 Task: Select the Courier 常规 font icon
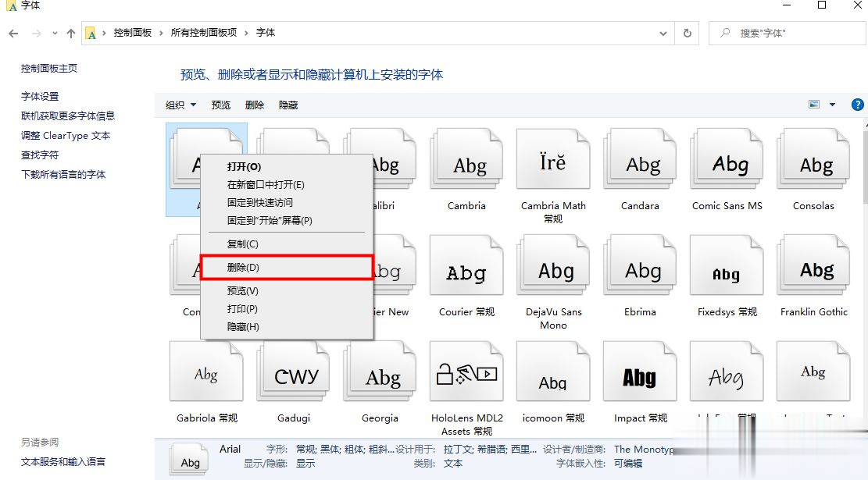click(466, 265)
